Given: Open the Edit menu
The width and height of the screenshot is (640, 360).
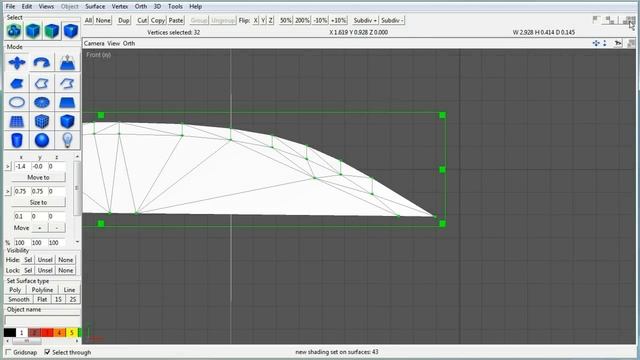Looking at the screenshot, I should [27, 7].
